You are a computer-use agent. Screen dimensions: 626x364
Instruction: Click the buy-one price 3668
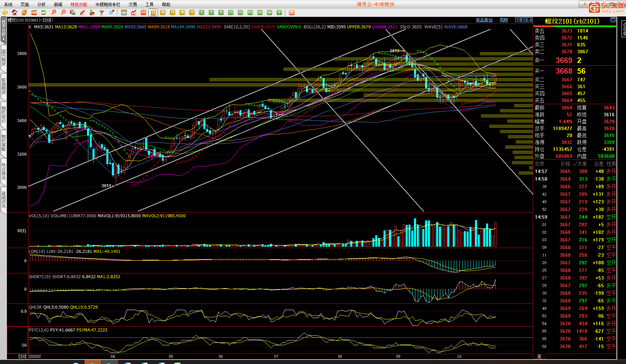[564, 71]
